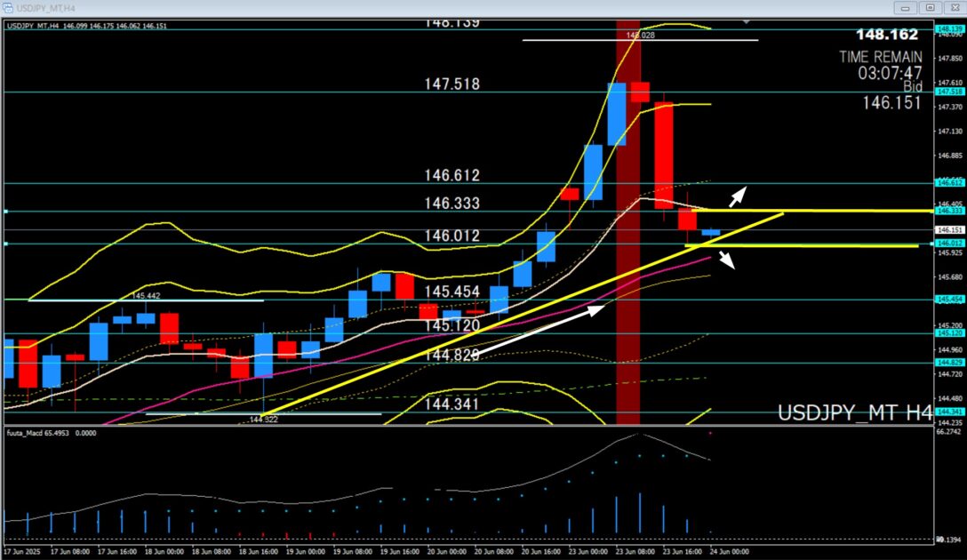Click the 147.518 cyan price tag on axis
Viewport: 967px width, 560px height.
pyautogui.click(x=947, y=92)
